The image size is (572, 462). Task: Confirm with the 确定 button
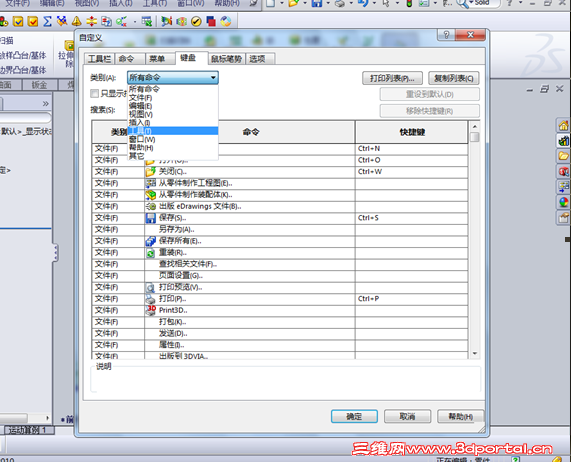point(354,416)
